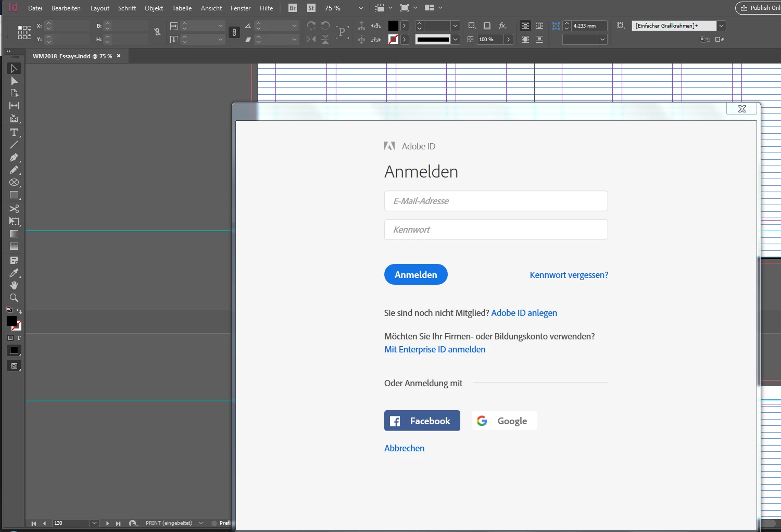Screen dimensions: 781x532
Task: Toggle formatting affects container button
Action: 10,338
